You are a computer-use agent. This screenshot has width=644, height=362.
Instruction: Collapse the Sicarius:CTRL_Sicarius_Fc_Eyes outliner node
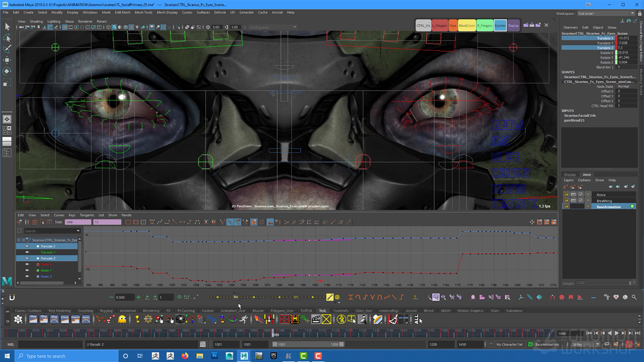click(19, 240)
